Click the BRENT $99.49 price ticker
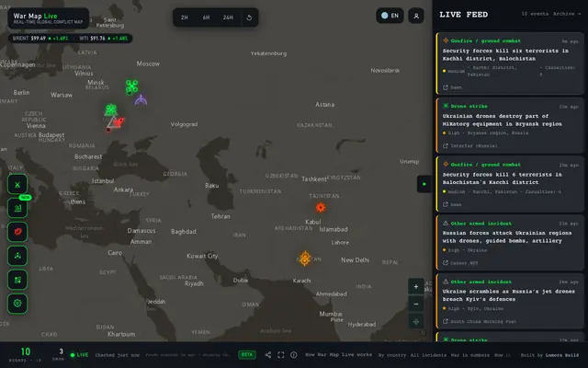588x368 pixels. [x=40, y=39]
